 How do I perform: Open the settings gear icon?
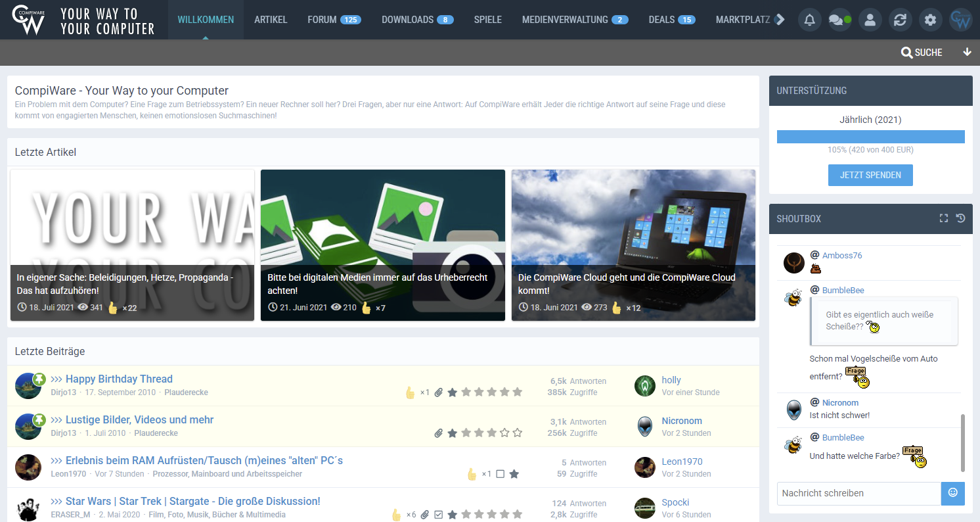tap(931, 20)
